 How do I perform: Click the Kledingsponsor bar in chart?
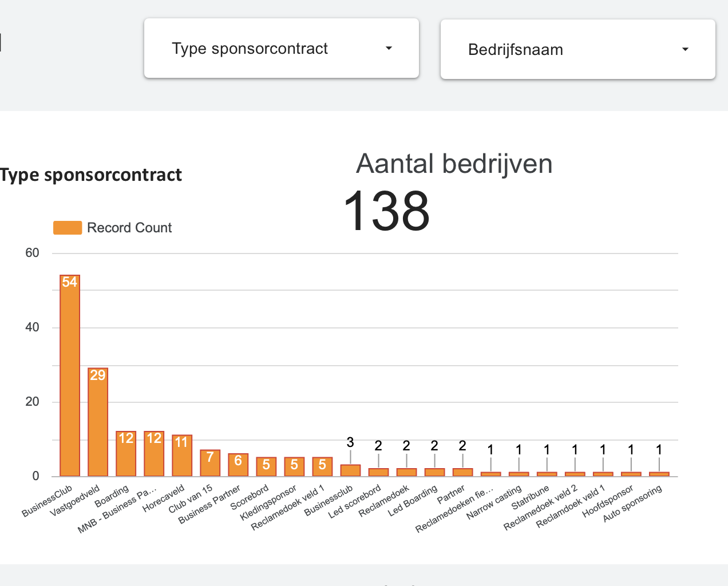pyautogui.click(x=294, y=467)
